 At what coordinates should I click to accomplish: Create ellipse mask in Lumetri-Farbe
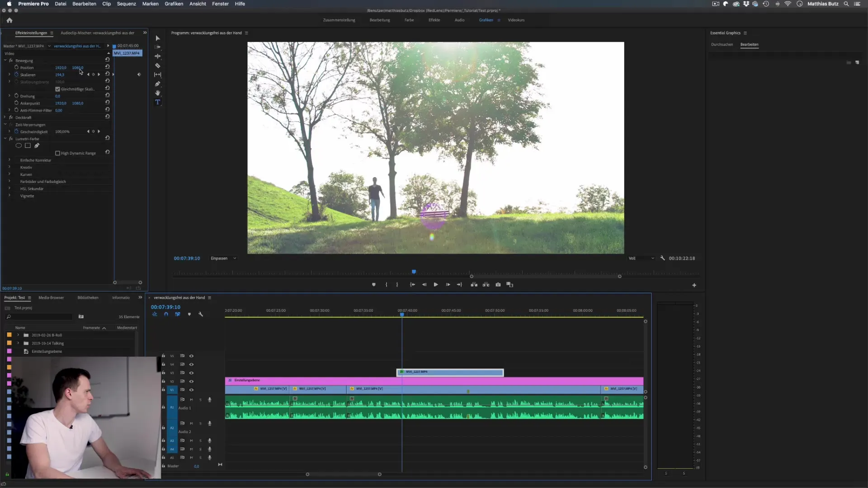(x=19, y=145)
